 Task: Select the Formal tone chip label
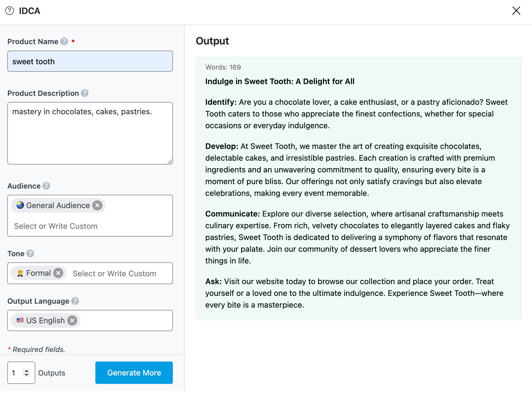(x=39, y=273)
